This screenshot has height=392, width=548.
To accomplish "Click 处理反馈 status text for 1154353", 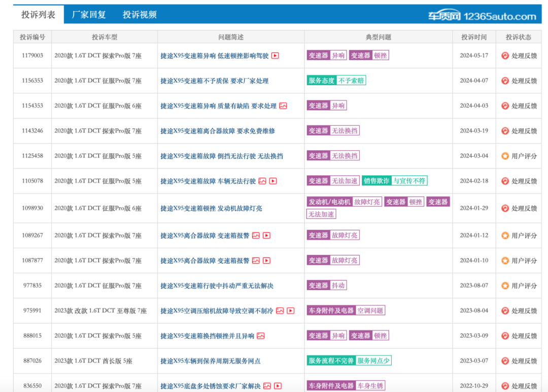I will point(524,106).
